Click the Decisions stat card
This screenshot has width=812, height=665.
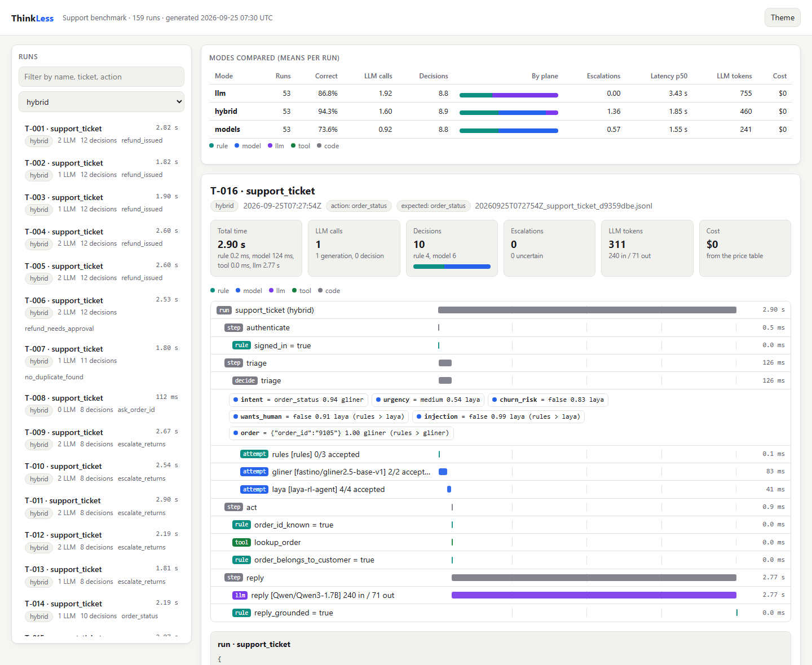click(452, 248)
